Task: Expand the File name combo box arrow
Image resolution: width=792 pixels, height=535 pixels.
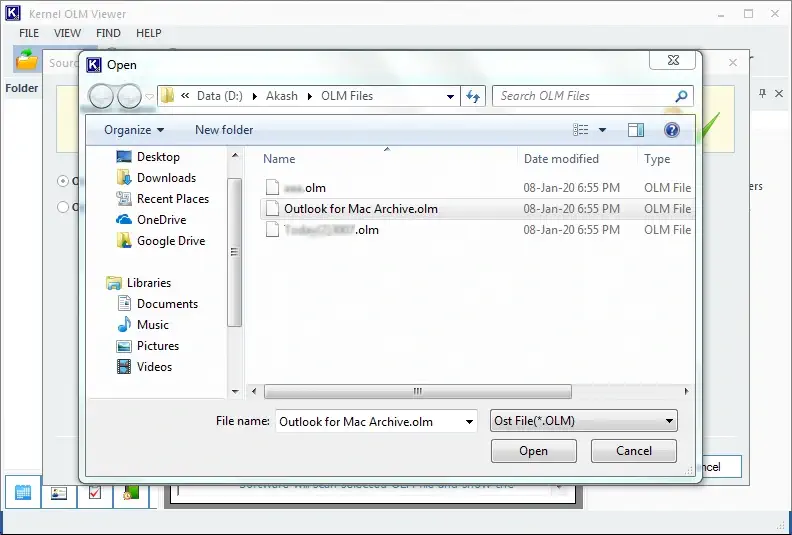Action: pos(469,421)
